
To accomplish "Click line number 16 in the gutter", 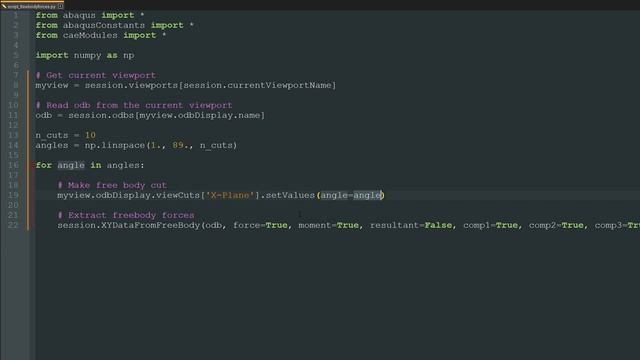I will [x=13, y=165].
